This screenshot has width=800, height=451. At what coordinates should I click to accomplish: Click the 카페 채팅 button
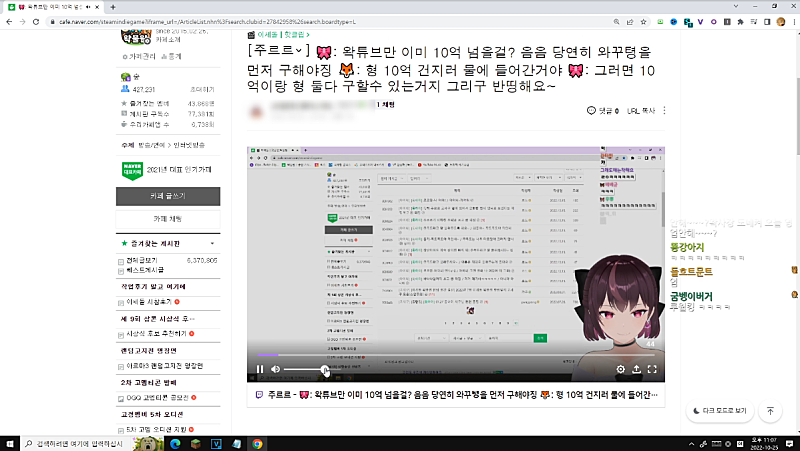168,219
